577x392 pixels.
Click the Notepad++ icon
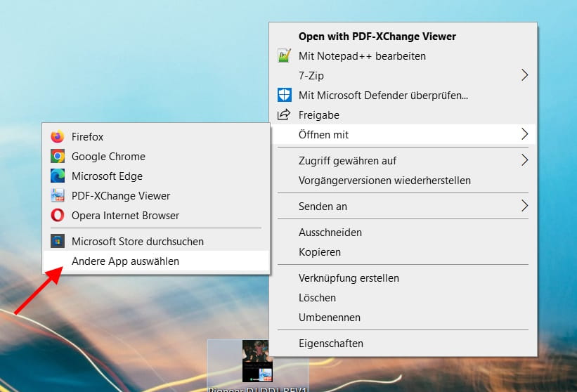pos(284,55)
